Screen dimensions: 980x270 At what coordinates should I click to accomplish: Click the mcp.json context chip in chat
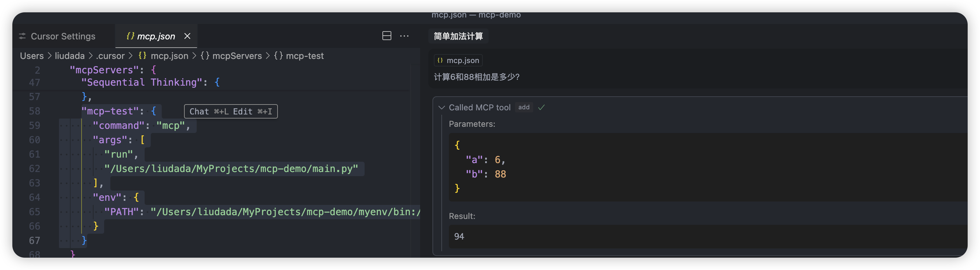tap(458, 60)
